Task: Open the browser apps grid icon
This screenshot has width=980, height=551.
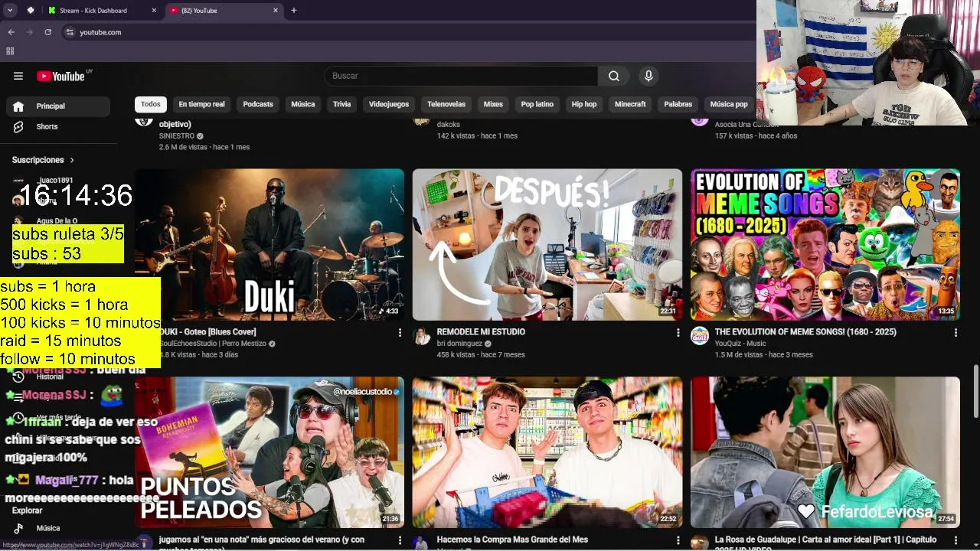Action: click(x=10, y=51)
